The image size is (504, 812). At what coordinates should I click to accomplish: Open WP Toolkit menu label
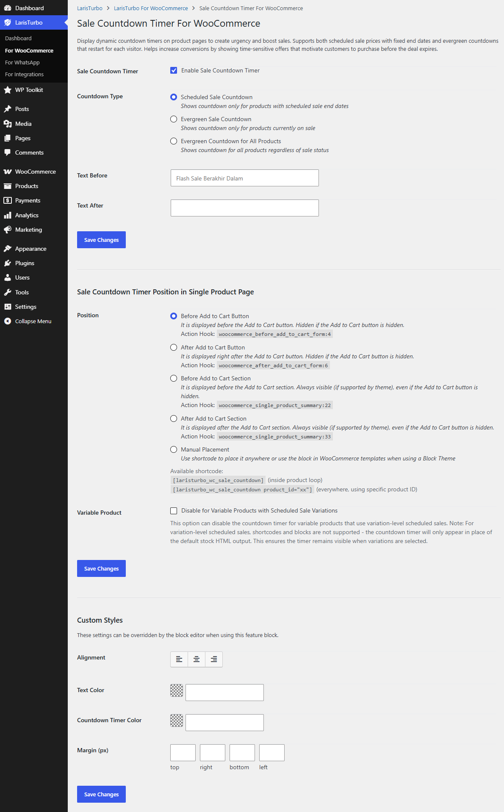click(29, 90)
